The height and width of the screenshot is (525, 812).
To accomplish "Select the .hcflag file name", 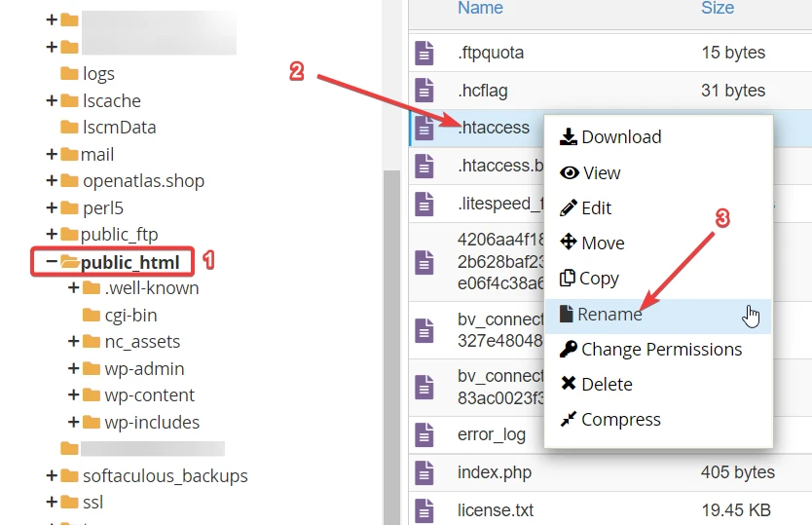I will click(x=482, y=91).
